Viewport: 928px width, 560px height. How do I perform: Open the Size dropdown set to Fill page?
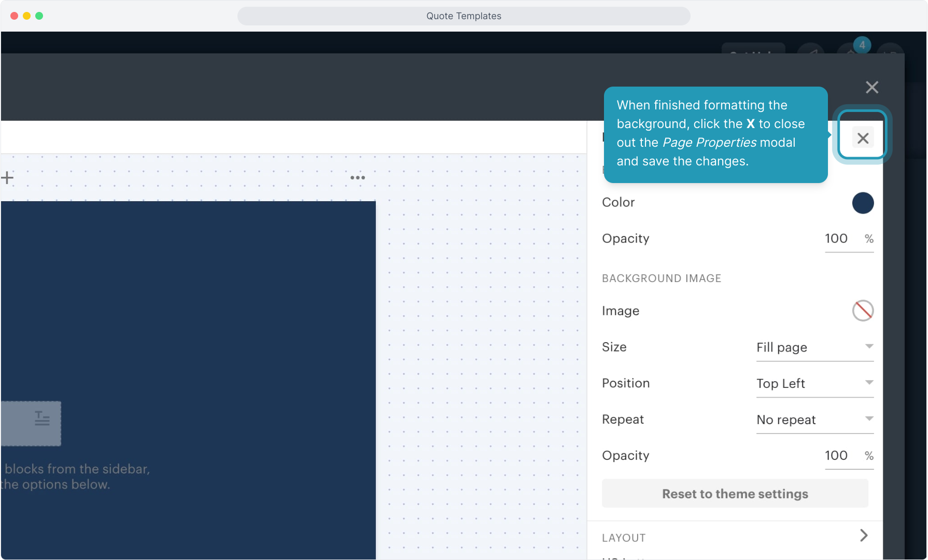point(815,347)
